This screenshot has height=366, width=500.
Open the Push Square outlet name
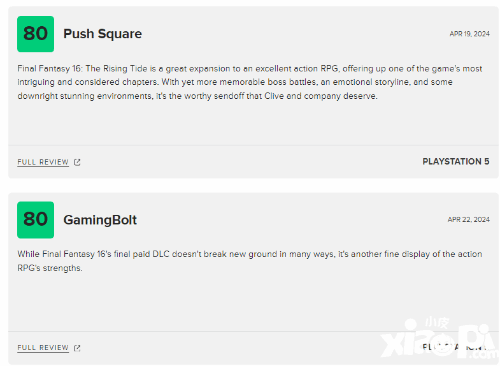tap(103, 34)
